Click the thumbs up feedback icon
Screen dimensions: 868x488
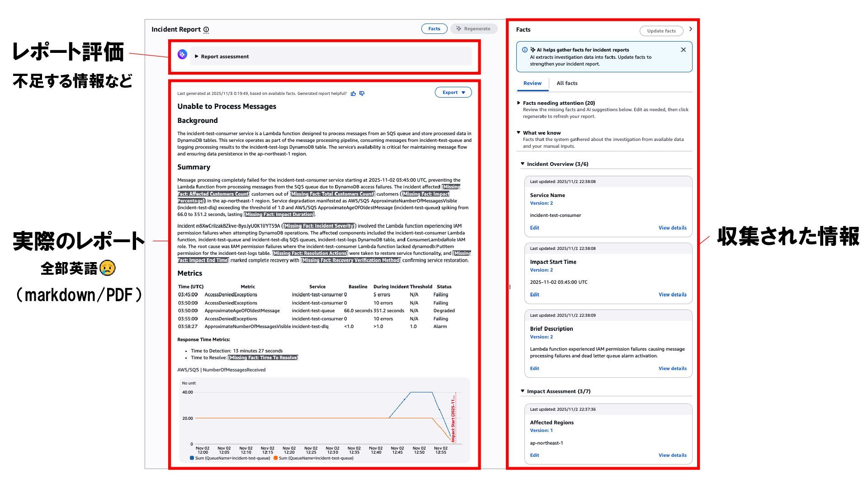tap(353, 94)
